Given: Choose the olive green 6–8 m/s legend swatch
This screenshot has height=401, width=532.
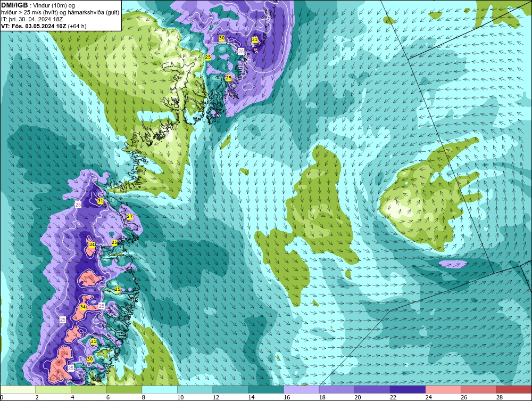Looking at the screenshot, I should click(124, 389).
